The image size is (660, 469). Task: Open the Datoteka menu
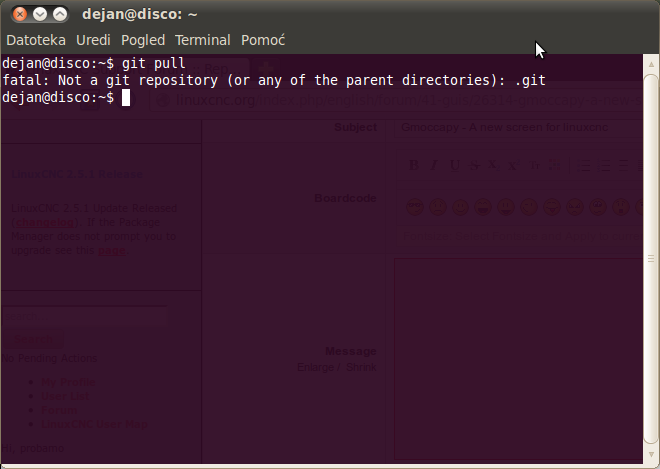point(36,40)
